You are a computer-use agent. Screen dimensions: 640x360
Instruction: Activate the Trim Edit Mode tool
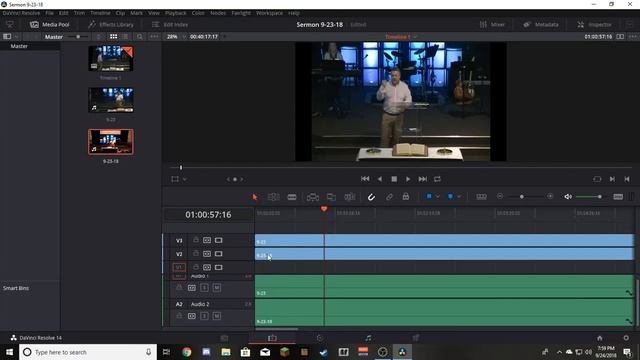pos(273,197)
